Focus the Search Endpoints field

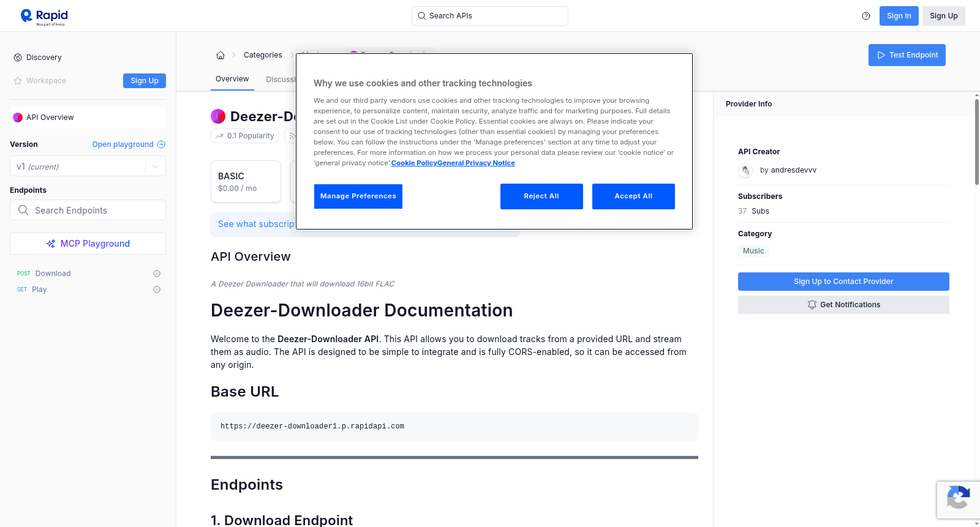(x=88, y=210)
